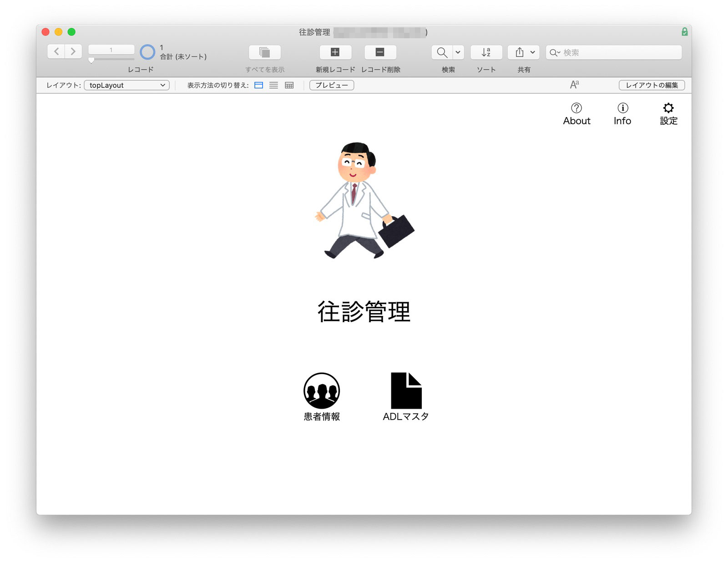Image resolution: width=728 pixels, height=563 pixels.
Task: Switch to table view mode
Action: [289, 85]
